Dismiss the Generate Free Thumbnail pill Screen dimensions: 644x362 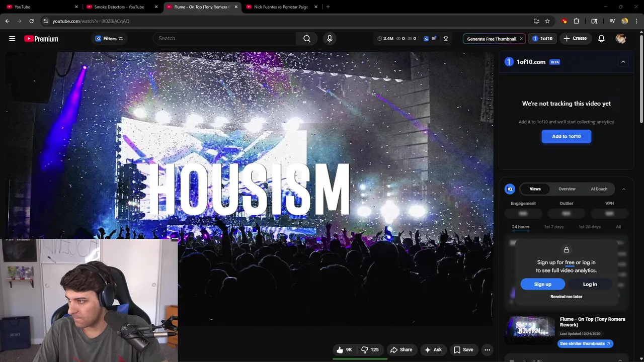pyautogui.click(x=521, y=39)
